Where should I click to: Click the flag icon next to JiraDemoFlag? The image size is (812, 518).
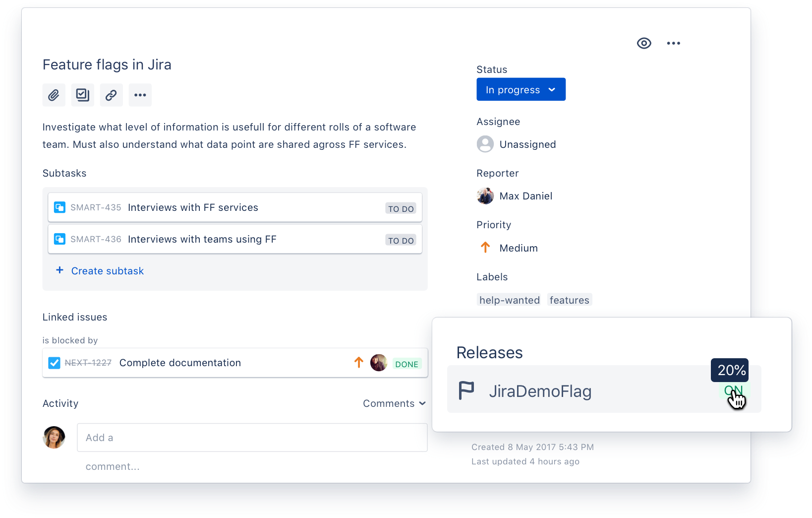point(466,391)
